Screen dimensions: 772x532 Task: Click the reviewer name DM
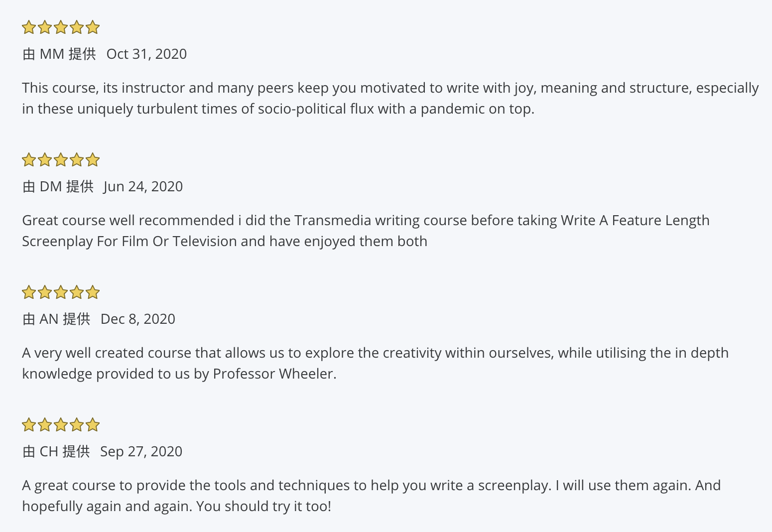[x=51, y=186]
